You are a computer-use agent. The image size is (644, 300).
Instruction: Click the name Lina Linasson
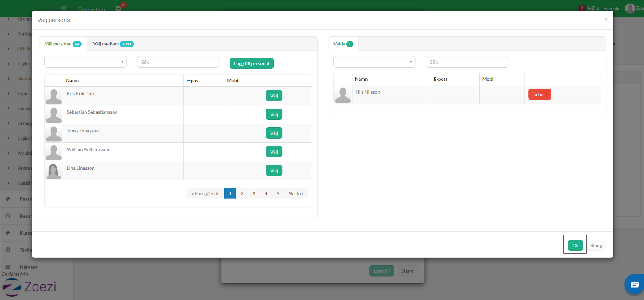pos(80,168)
